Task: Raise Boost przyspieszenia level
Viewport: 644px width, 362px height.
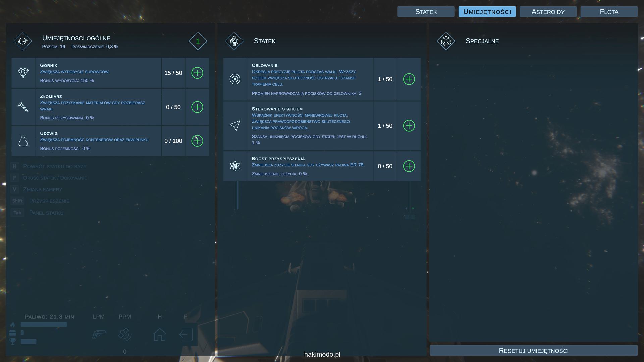Action: click(x=409, y=166)
